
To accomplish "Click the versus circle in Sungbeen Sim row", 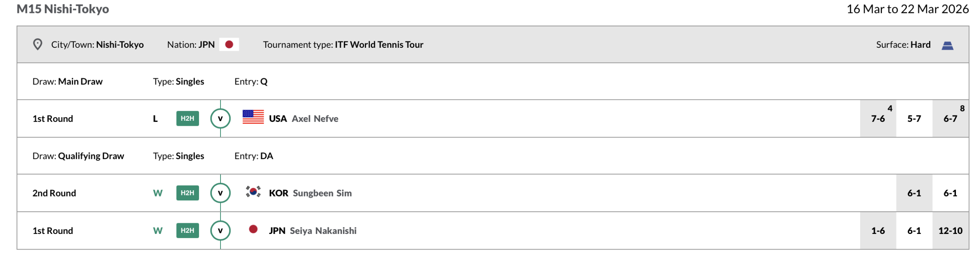I will [220, 193].
